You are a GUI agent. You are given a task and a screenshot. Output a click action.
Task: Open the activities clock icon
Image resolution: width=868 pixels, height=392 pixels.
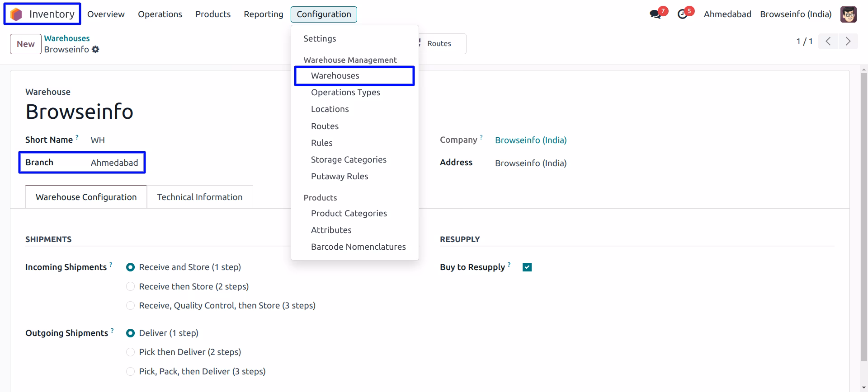pos(682,14)
